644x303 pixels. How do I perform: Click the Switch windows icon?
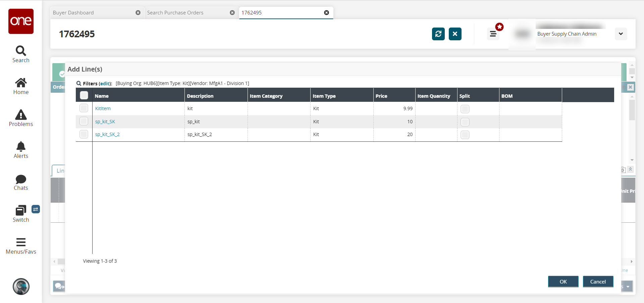[x=21, y=211]
